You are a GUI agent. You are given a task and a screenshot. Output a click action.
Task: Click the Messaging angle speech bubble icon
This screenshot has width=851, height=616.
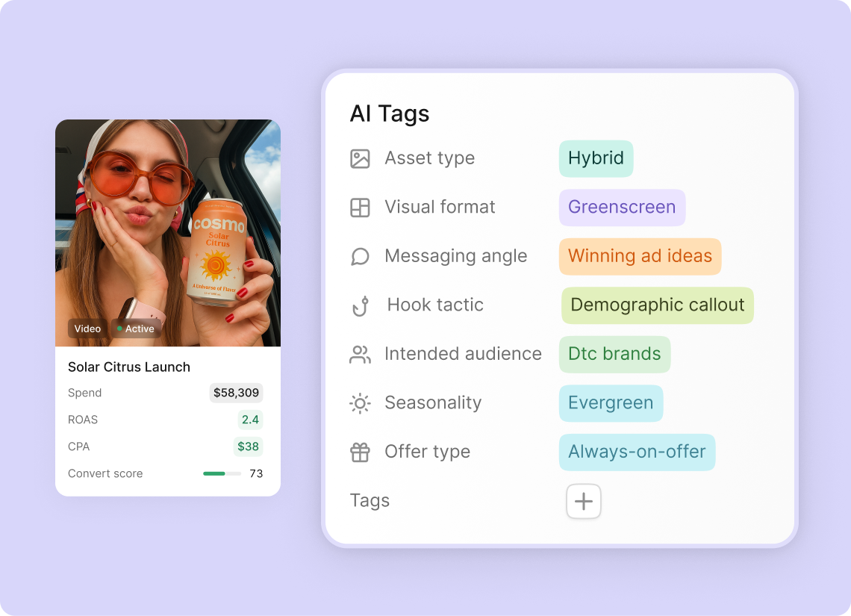(x=360, y=256)
